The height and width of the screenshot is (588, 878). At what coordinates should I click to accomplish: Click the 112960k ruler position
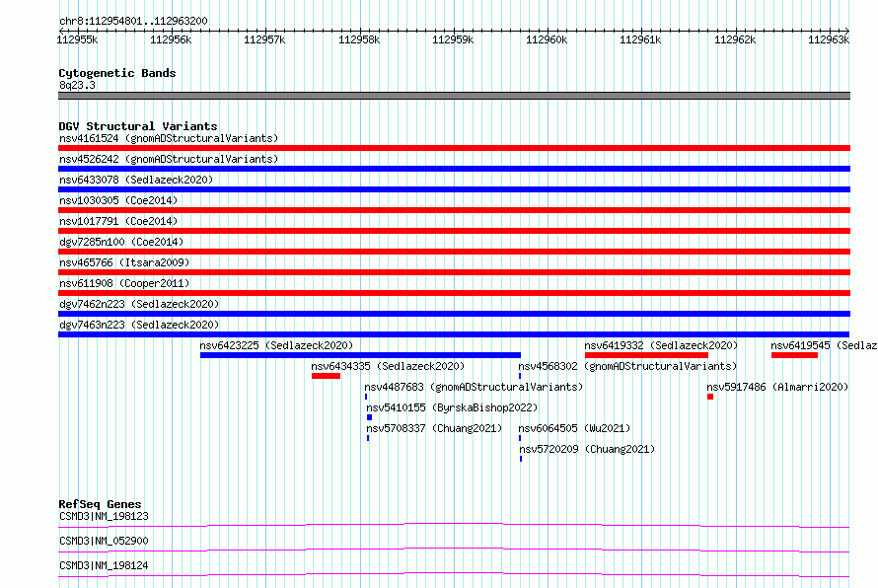pyautogui.click(x=547, y=39)
